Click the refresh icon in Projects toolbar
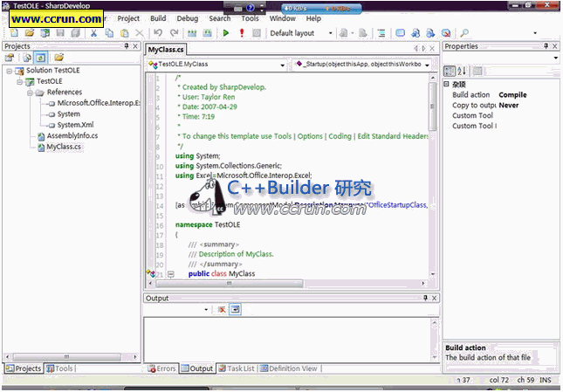 coord(40,58)
